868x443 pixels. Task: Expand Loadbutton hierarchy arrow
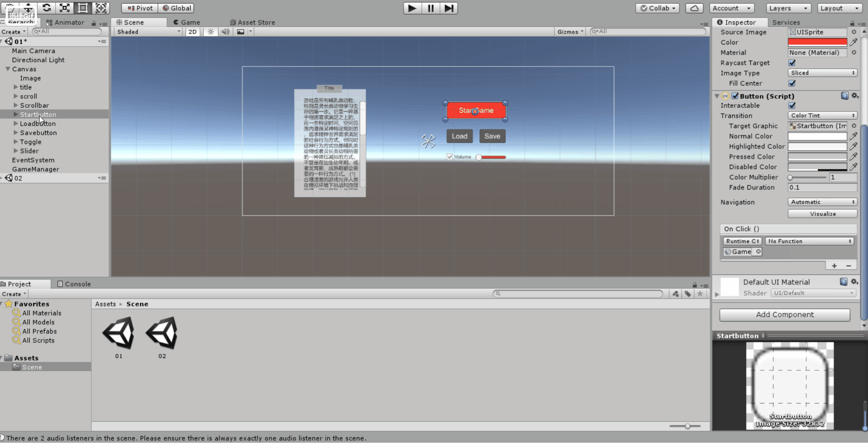16,124
